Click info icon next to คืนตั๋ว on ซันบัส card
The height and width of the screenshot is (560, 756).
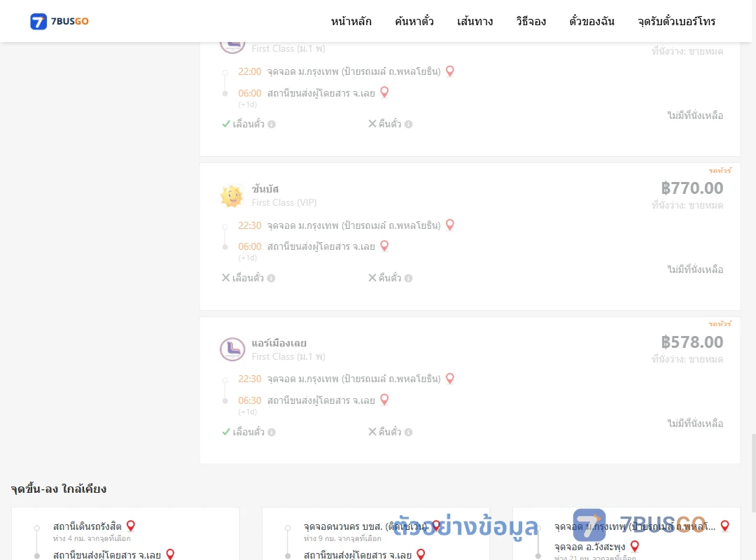pyautogui.click(x=408, y=279)
